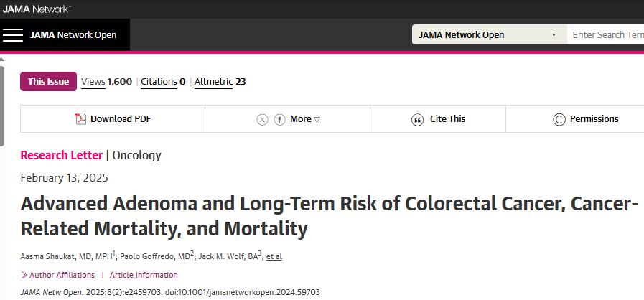The height and width of the screenshot is (300, 644).
Task: Open Article Information link
Action: click(x=144, y=275)
